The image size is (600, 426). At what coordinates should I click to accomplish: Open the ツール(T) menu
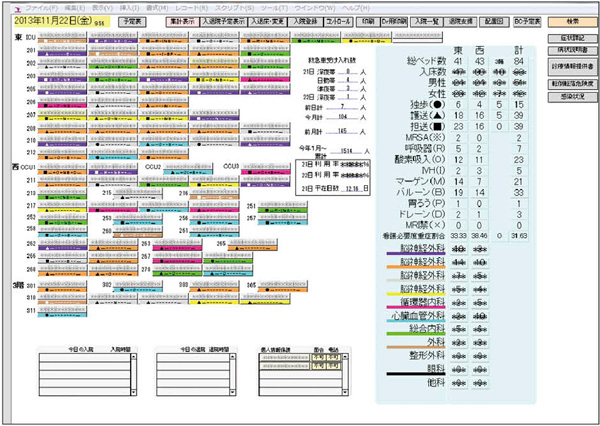tap(274, 8)
